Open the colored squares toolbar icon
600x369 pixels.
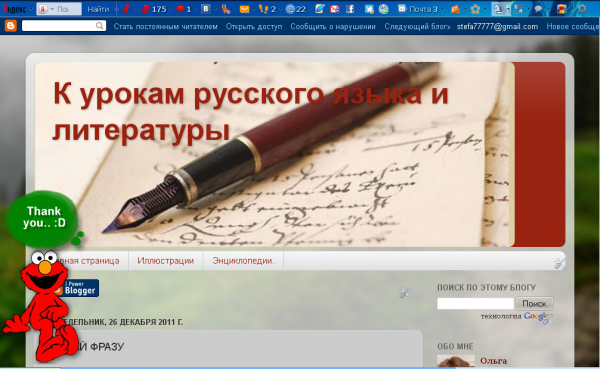click(518, 9)
